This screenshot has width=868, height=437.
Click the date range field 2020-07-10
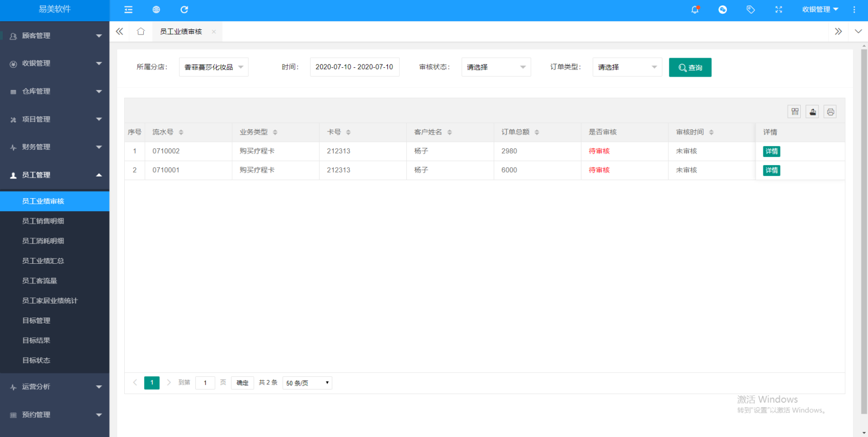point(355,67)
